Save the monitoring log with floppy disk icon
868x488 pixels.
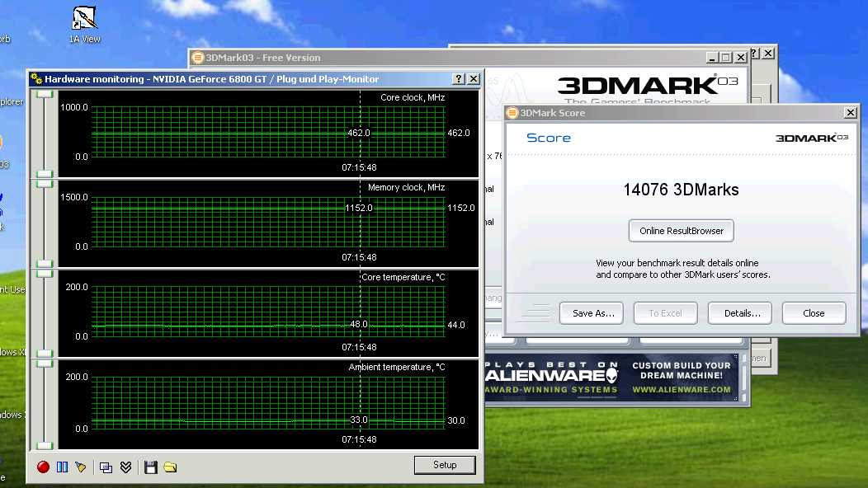point(150,467)
